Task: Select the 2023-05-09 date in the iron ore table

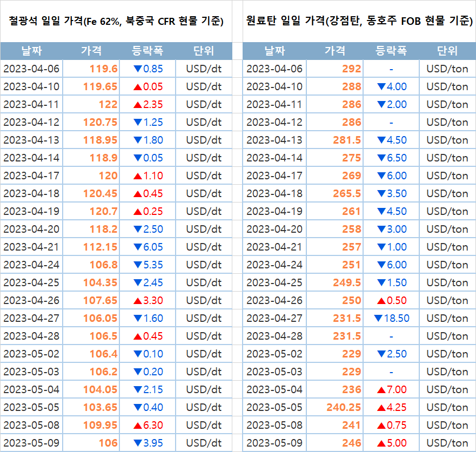Action: click(31, 443)
